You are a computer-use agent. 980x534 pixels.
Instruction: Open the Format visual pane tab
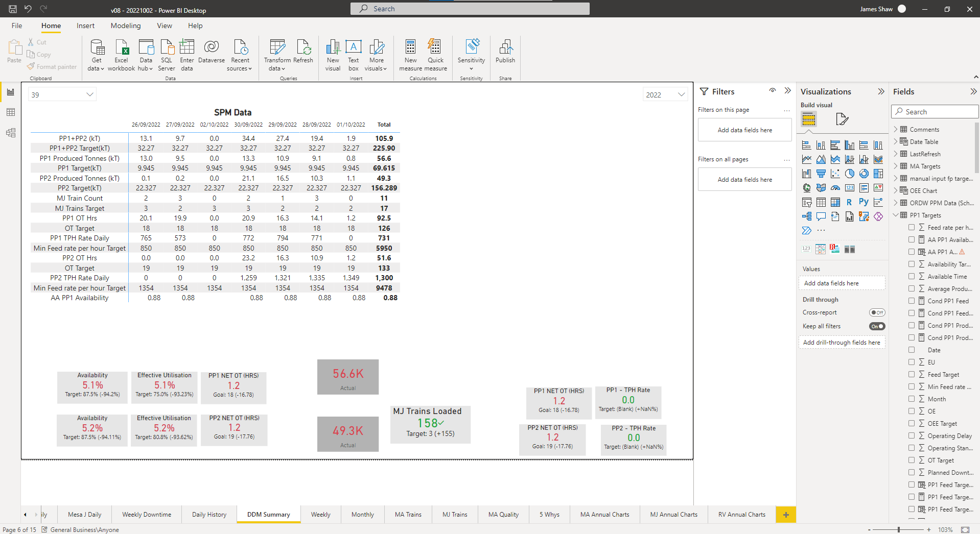click(842, 119)
